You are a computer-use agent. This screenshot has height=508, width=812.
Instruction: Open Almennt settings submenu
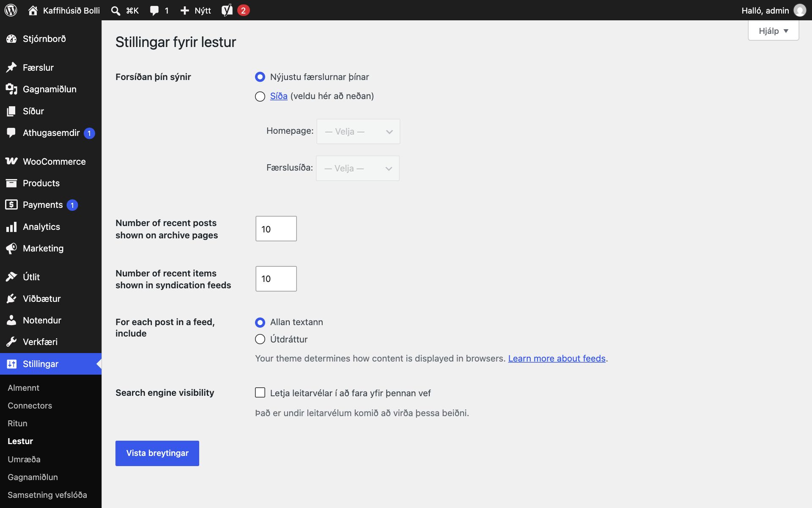[23, 388]
